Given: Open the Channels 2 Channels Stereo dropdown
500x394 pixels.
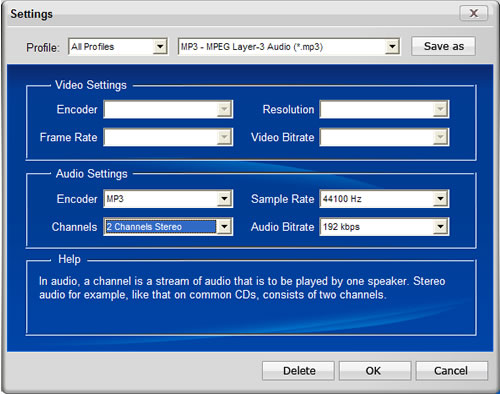Looking at the screenshot, I should pos(168,227).
